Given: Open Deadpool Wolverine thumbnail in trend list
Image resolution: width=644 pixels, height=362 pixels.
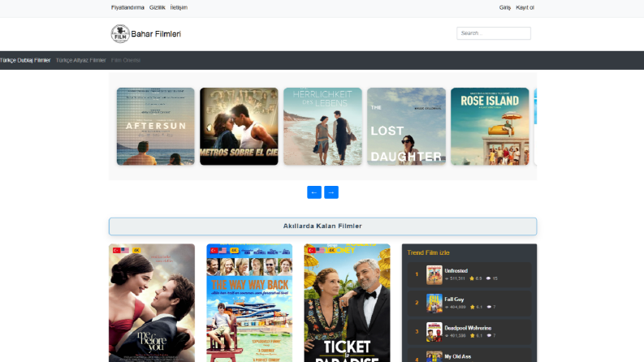Looking at the screenshot, I should [x=434, y=332].
